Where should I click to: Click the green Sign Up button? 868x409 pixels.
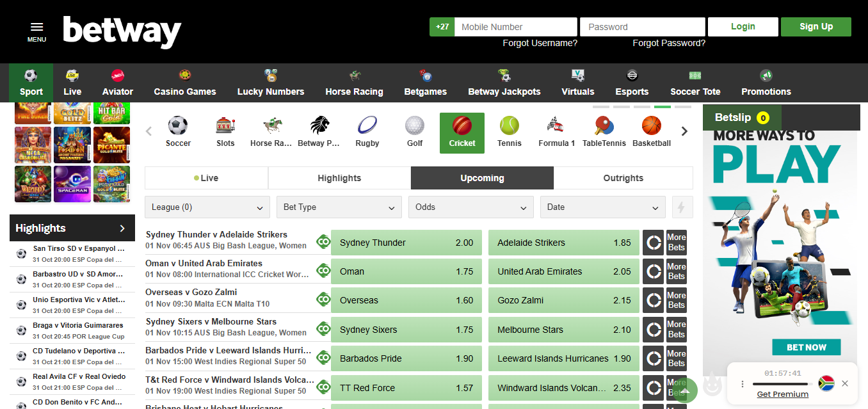pos(816,27)
